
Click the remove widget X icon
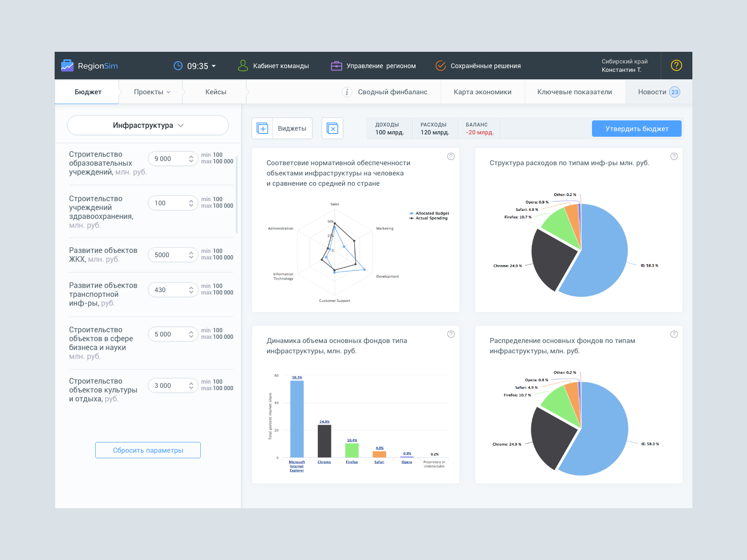332,128
